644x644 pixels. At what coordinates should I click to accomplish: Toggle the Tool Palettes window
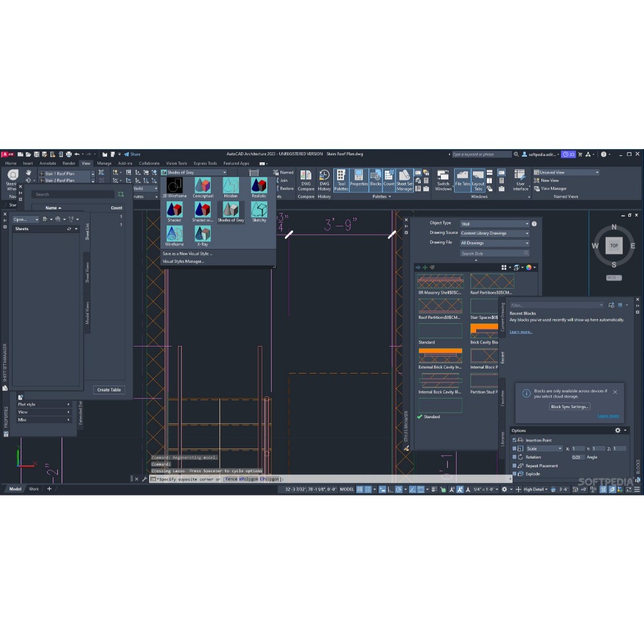(x=341, y=180)
